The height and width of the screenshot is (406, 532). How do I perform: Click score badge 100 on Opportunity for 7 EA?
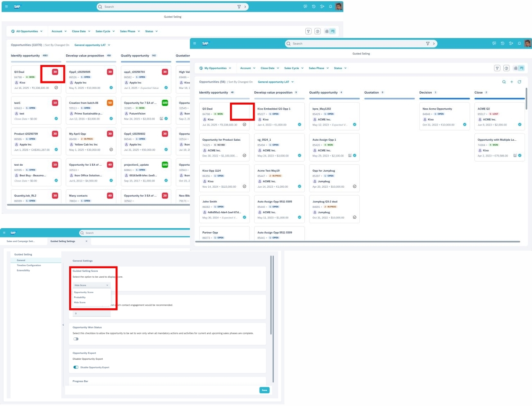click(165, 103)
